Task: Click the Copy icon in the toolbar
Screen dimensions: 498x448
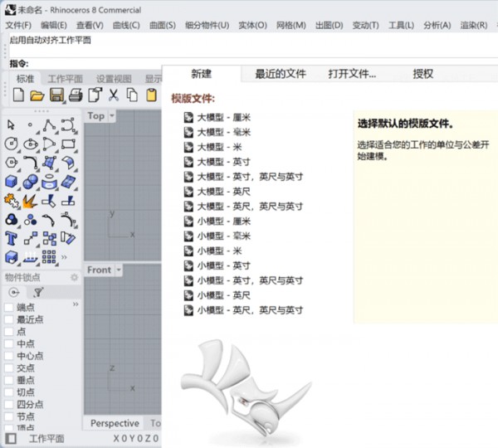Action: (x=132, y=95)
